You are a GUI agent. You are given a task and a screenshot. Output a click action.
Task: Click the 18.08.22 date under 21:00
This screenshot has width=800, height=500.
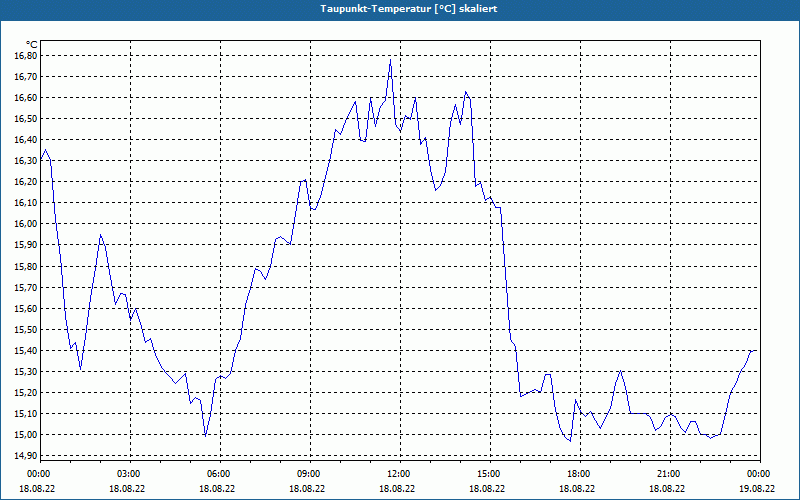(x=667, y=488)
